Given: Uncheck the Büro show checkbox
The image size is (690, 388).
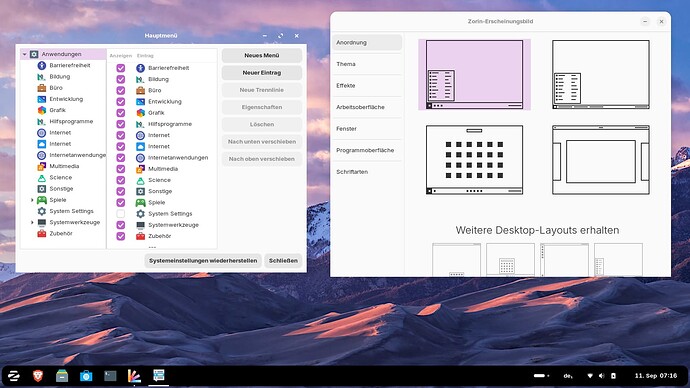Looking at the screenshot, I should click(121, 90).
